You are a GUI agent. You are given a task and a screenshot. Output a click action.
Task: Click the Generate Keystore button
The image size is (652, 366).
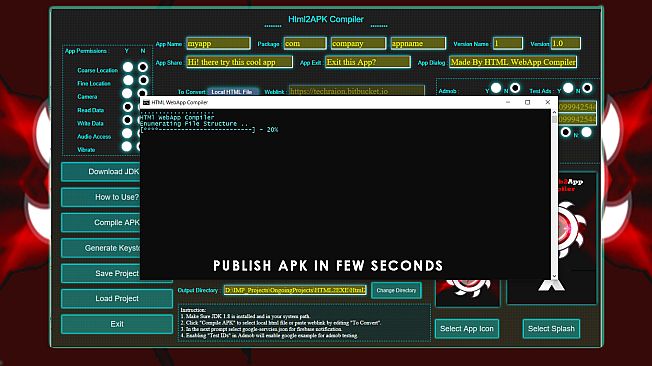coord(101,248)
